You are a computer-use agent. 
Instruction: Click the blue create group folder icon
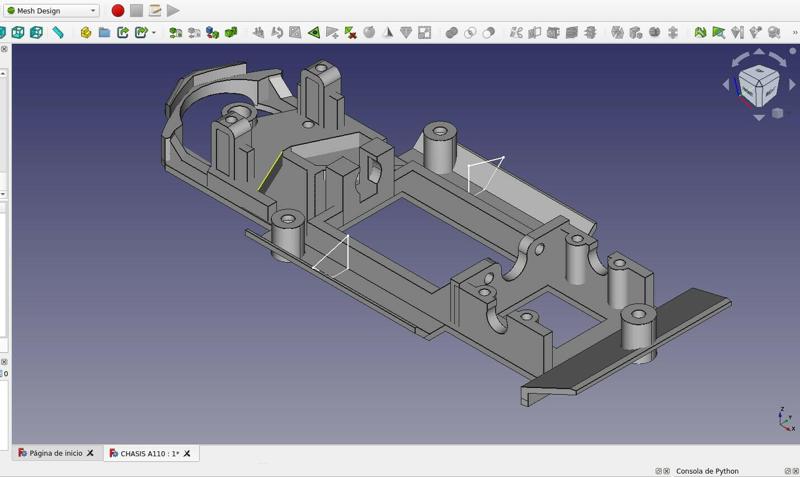pos(104,33)
